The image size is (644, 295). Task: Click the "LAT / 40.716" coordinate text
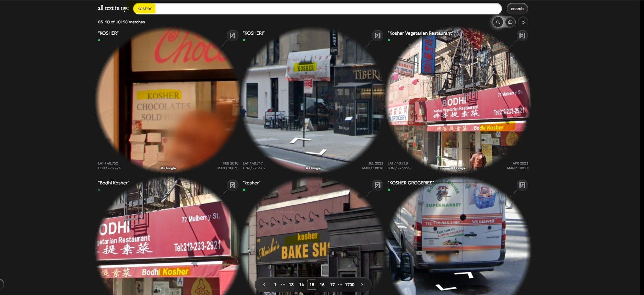click(398, 163)
